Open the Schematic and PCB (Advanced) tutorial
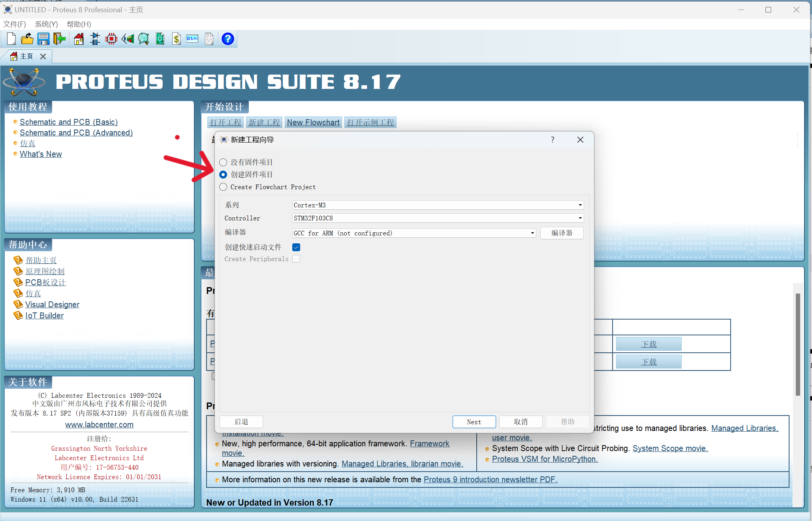Screen dimensions: 812x521 coord(76,133)
